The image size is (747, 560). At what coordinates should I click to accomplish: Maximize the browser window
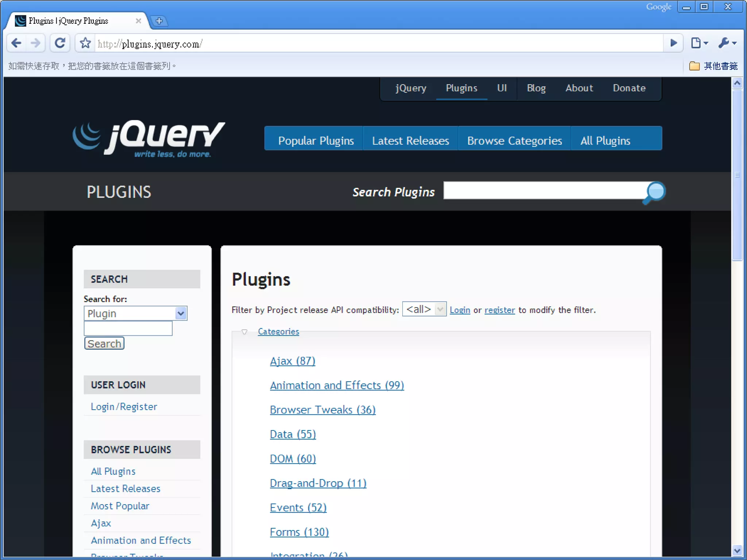coord(704,7)
